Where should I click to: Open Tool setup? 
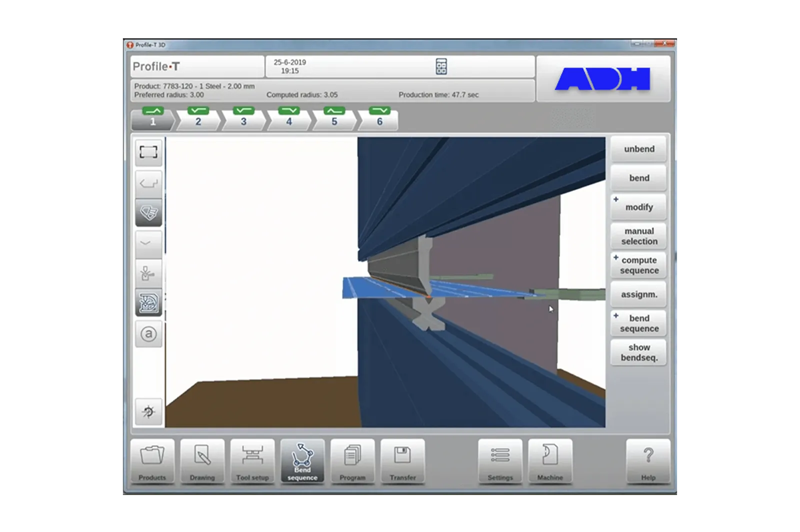[252, 461]
